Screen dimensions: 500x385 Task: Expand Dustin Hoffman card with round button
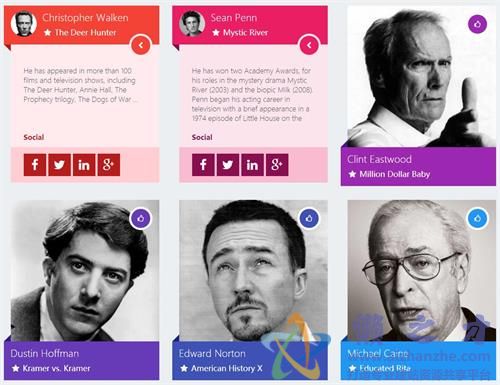(141, 219)
